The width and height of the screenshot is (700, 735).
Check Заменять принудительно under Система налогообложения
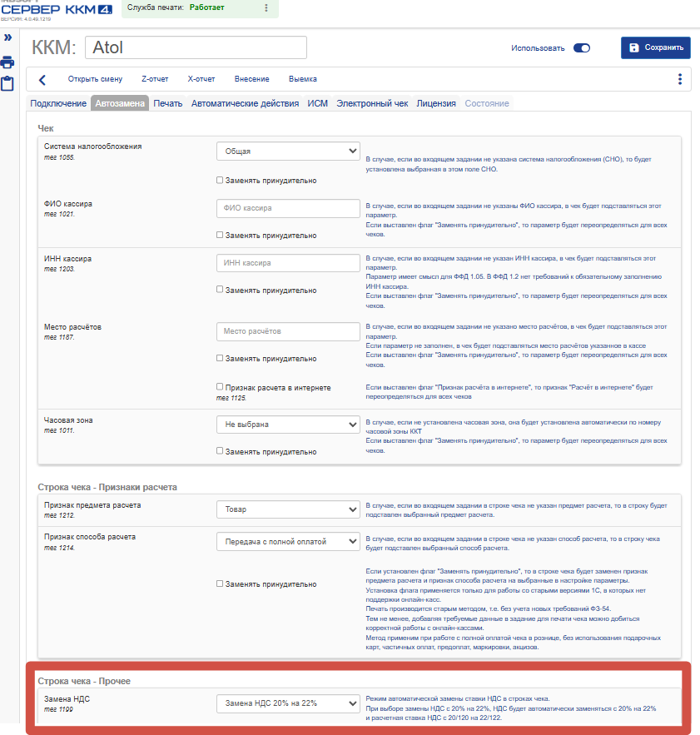point(220,180)
